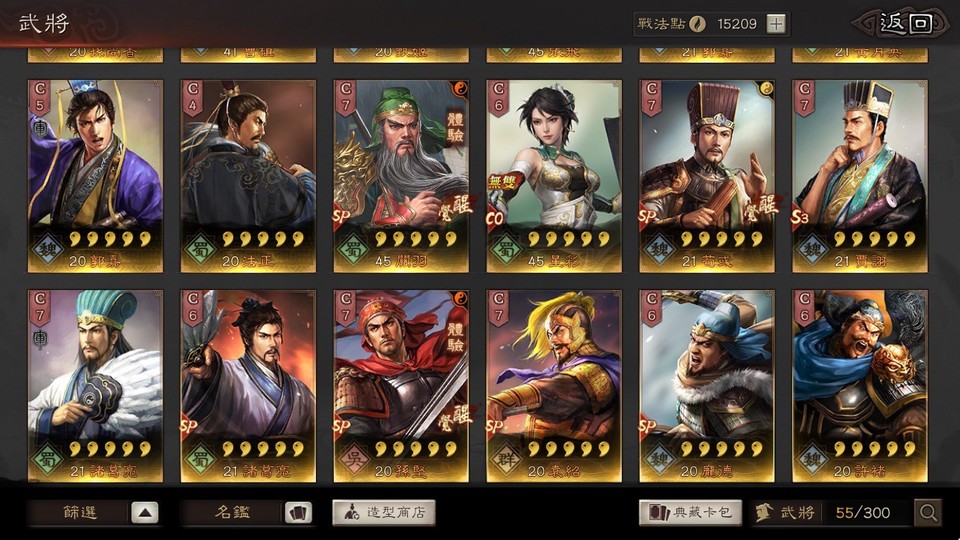Open the 造型商店 skin shop
Image resolution: width=960 pixels, height=540 pixels.
coord(384,512)
